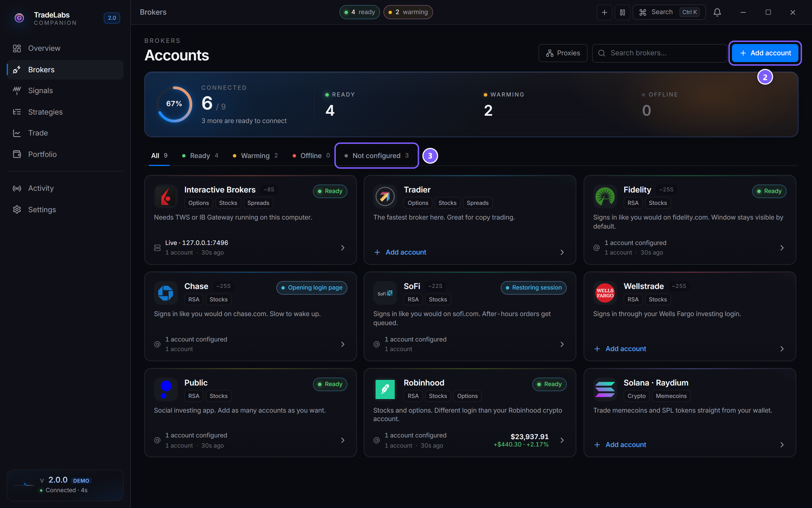Expand the SoFi card chevron

(x=562, y=344)
